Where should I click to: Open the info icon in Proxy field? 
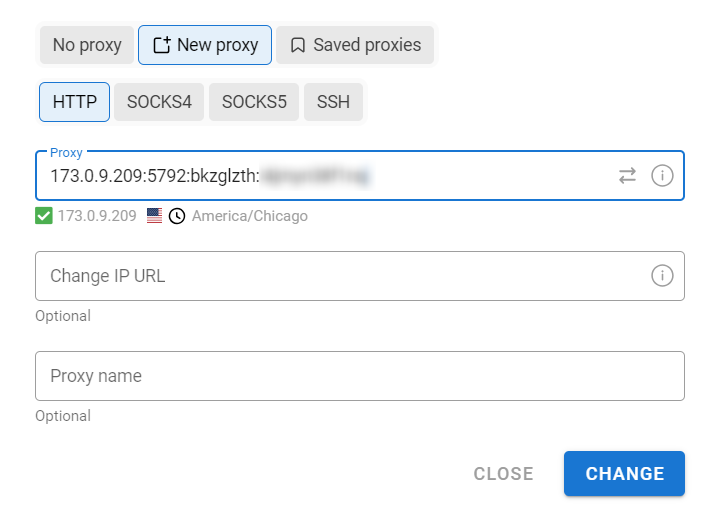[662, 176]
